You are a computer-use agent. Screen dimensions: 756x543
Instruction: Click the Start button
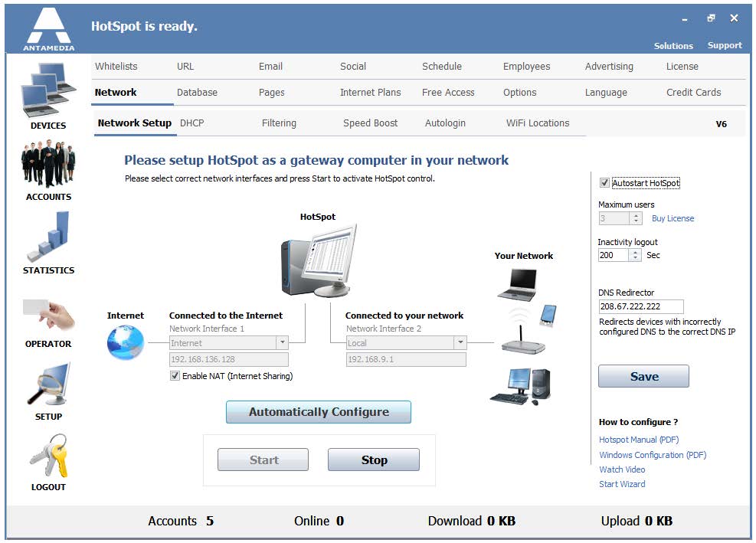(263, 460)
